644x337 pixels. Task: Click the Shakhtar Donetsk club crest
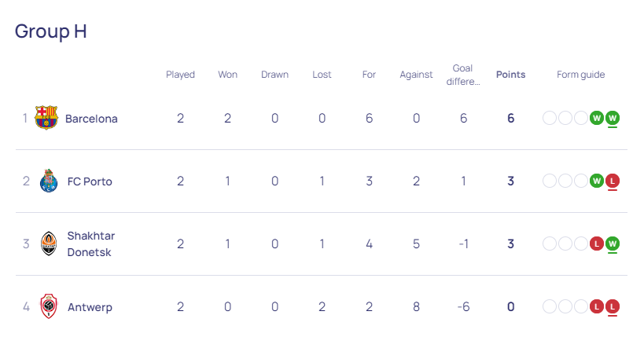click(x=49, y=244)
